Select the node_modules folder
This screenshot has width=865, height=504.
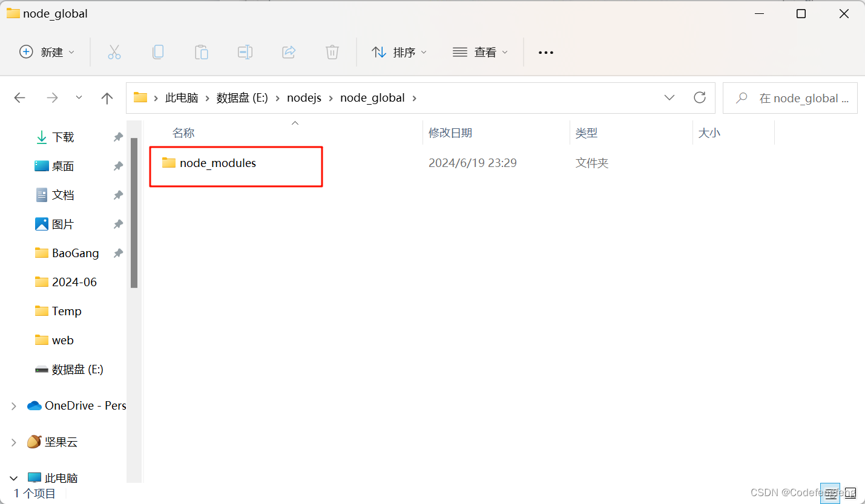[x=218, y=163]
